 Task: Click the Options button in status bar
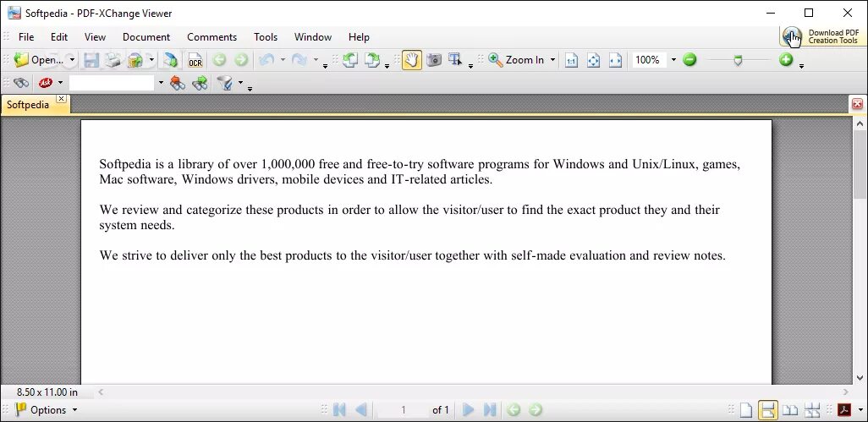[x=47, y=410]
